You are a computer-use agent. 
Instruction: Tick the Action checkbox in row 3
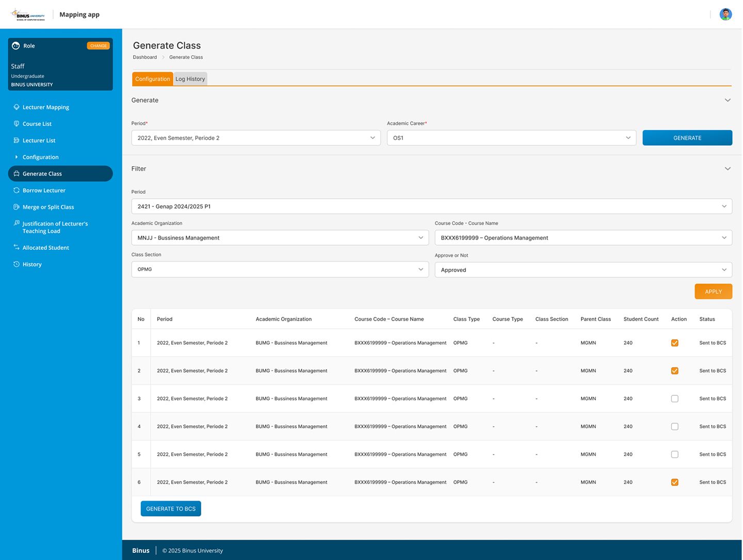coord(674,399)
